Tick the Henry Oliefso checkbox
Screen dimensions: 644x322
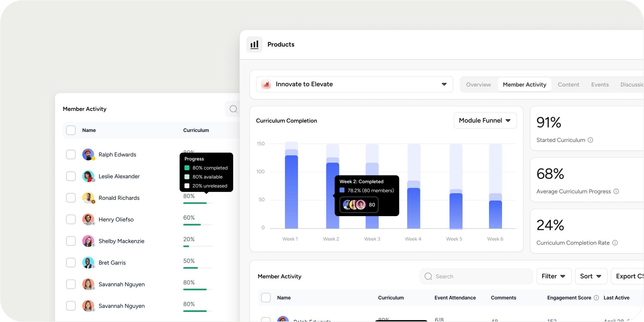71,219
